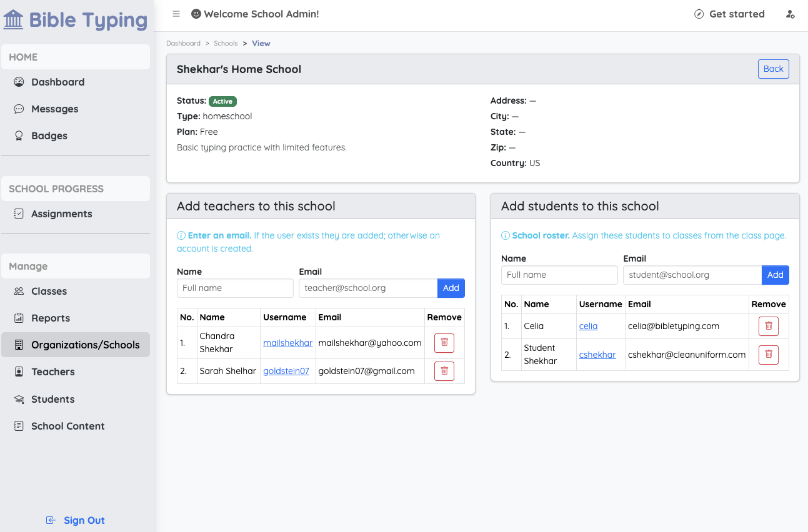Click the Bible Typing logo icon
Screen dimensions: 808x532
13,19
